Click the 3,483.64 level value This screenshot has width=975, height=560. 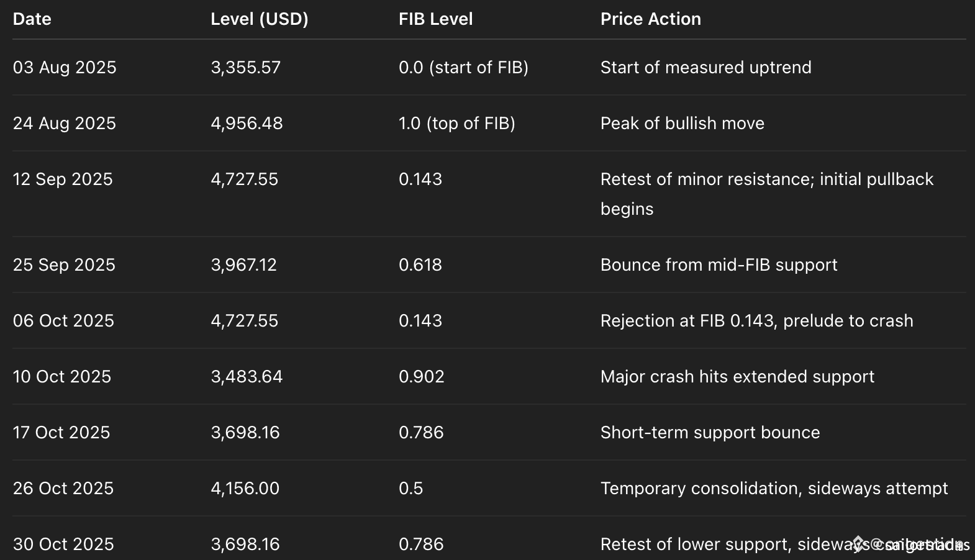(247, 377)
